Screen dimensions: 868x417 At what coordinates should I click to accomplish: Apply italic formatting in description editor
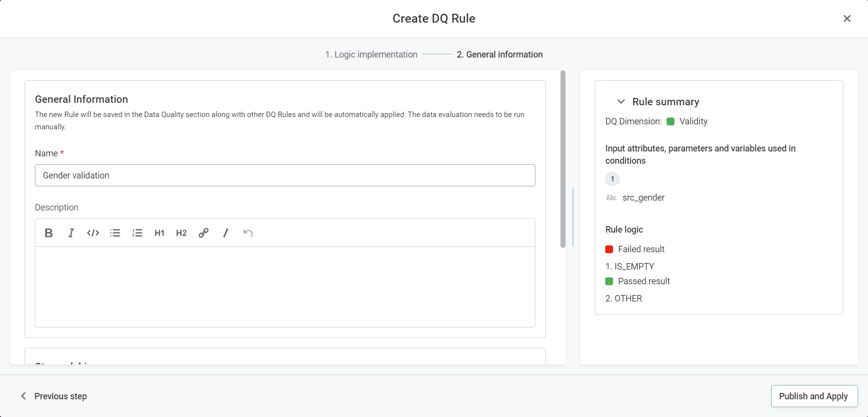[x=71, y=233]
